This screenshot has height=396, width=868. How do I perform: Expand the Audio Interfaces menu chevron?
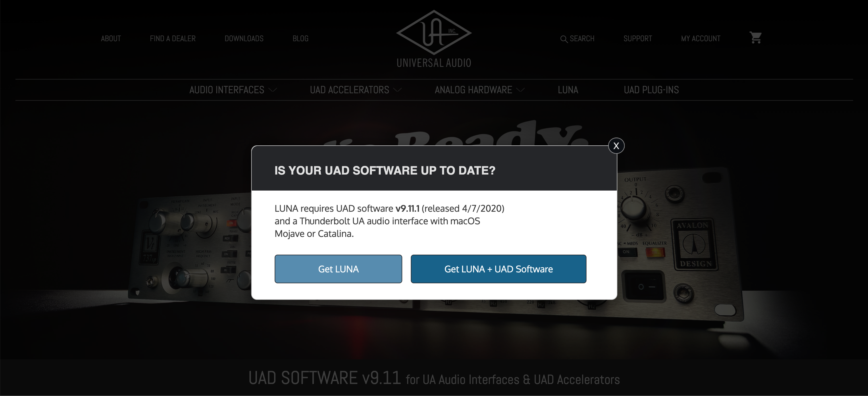tap(273, 90)
